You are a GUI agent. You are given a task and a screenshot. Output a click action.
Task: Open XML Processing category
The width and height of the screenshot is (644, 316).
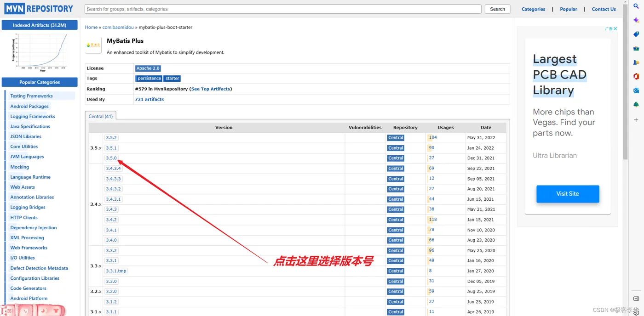coord(27,237)
